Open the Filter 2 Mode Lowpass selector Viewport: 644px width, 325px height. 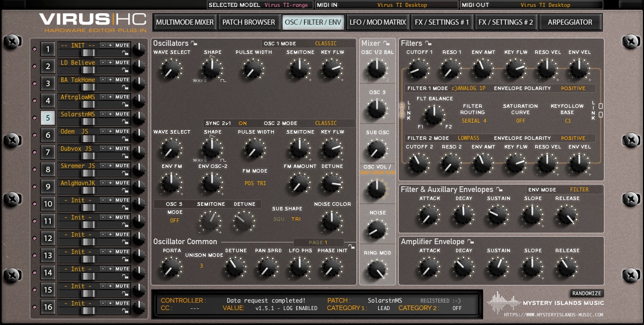(x=469, y=138)
